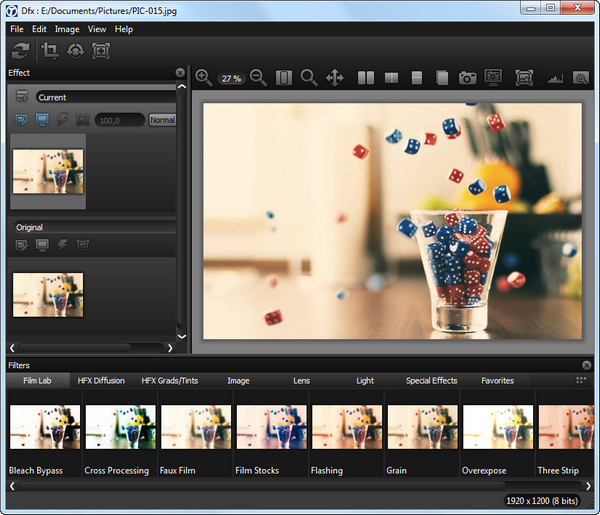Screen dimensions: 600x515
Task: Toggle the monitor view icon on Current layer
Action: coord(42,120)
